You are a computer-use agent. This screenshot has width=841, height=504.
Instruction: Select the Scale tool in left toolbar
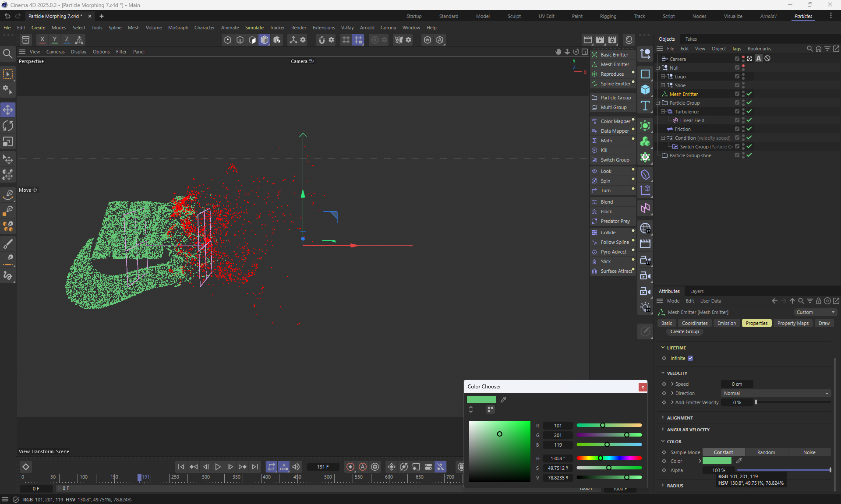tap(8, 142)
